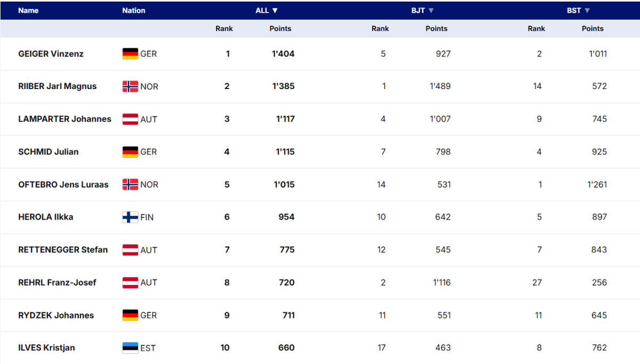
Task: Click Germany flag beside RYDZEK Johannes
Action: pyautogui.click(x=130, y=316)
